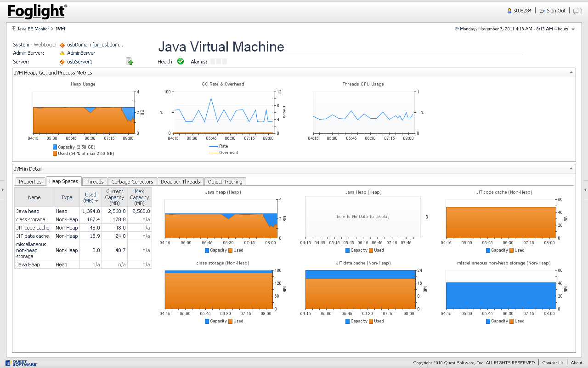This screenshot has height=368, width=588.
Task: Open the osbServer1 link
Action: point(80,62)
